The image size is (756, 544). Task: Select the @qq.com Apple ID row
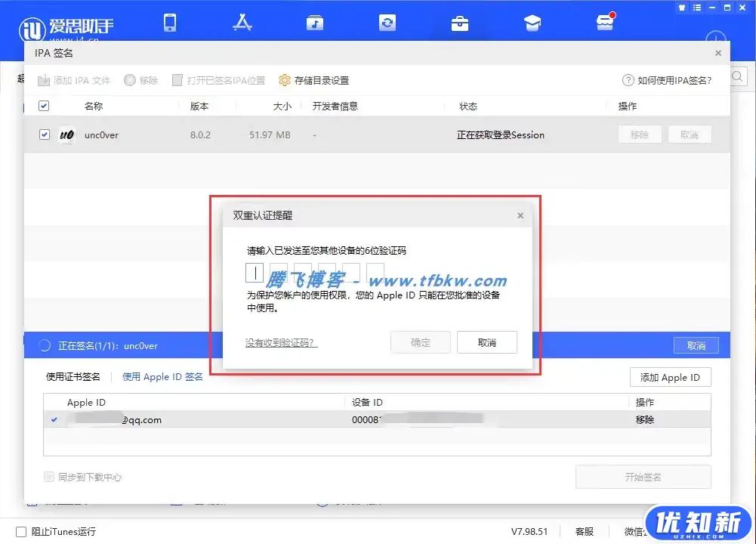coord(377,419)
